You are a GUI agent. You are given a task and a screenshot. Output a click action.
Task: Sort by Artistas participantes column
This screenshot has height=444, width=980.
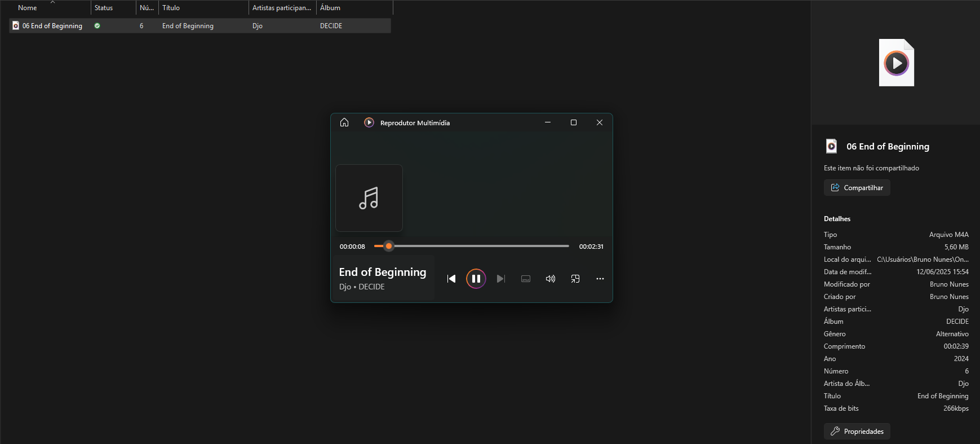click(x=282, y=8)
